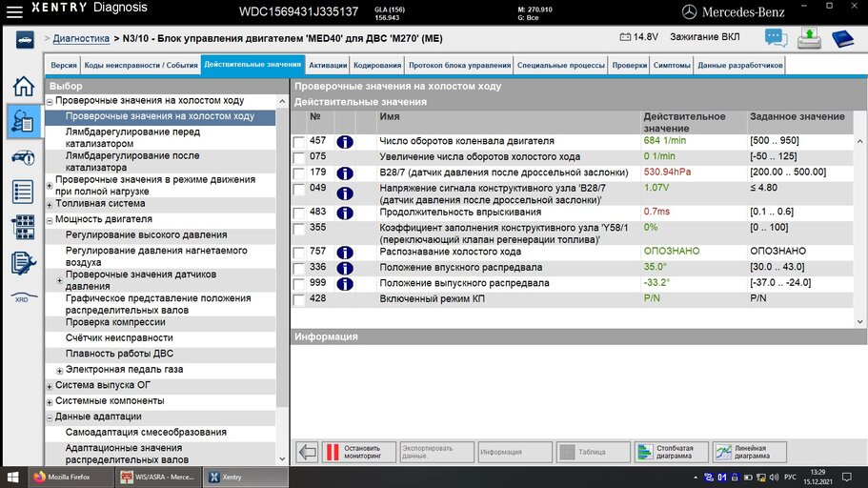868x488 pixels.
Task: Show info for row 483 injection duration
Action: (345, 213)
